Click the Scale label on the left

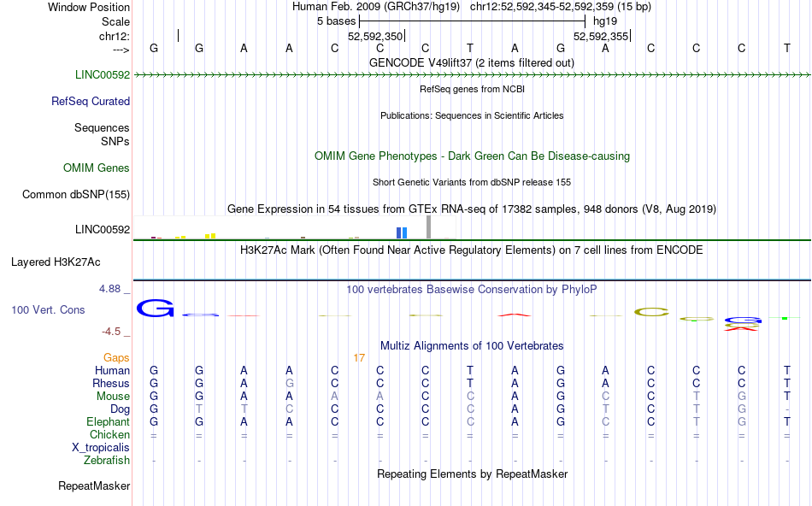(x=116, y=21)
